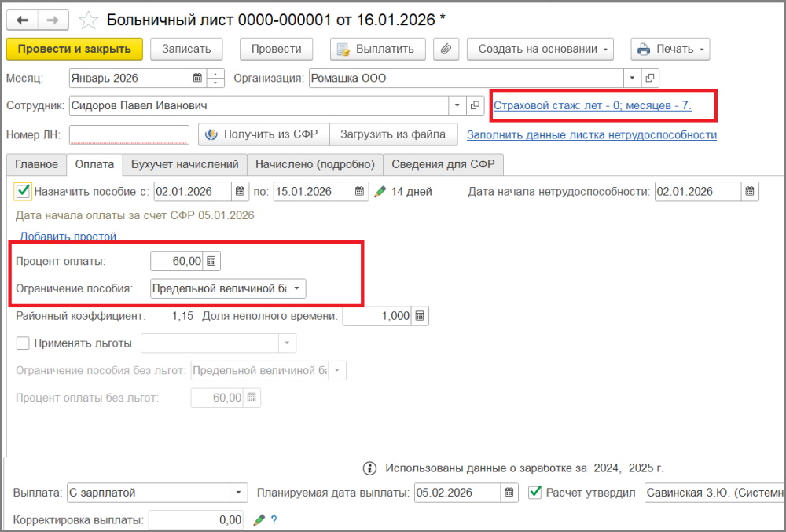
Task: Enable the Применять льготы checkbox
Action: tap(23, 343)
